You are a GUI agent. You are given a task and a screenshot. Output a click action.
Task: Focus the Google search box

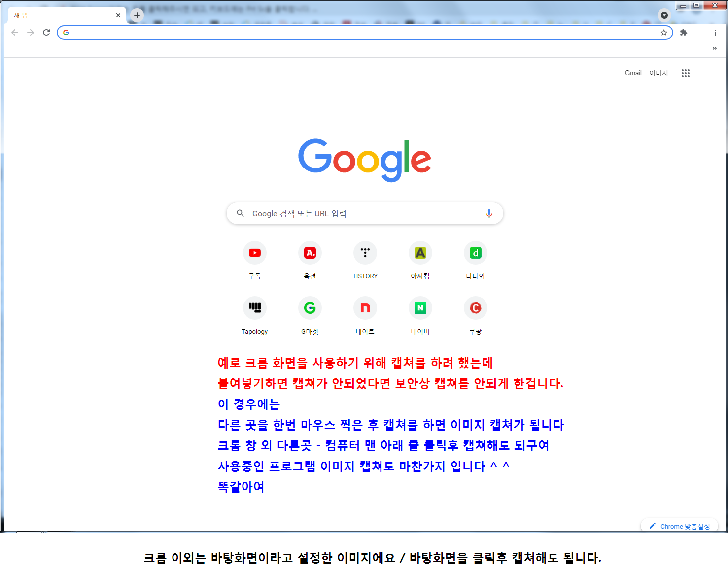tap(365, 213)
